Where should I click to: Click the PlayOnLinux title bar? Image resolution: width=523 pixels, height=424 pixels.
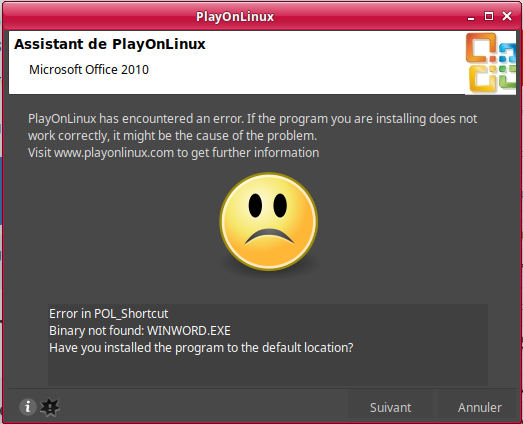(x=235, y=16)
